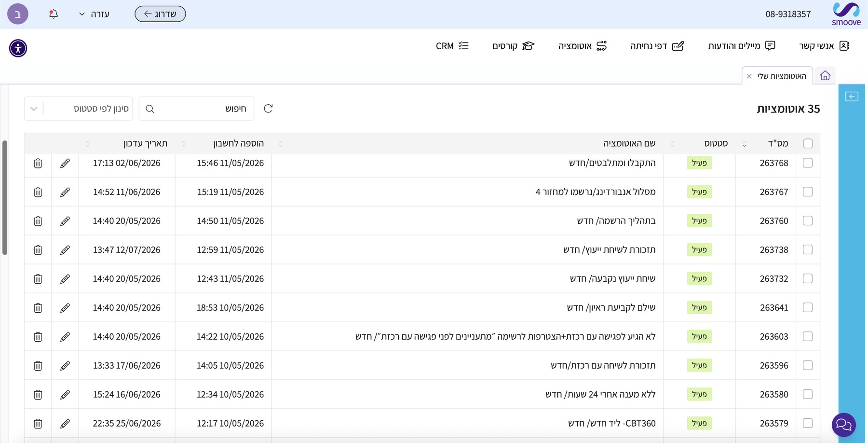Open the accessibility widget icon
This screenshot has height=443, width=868.
(18, 48)
